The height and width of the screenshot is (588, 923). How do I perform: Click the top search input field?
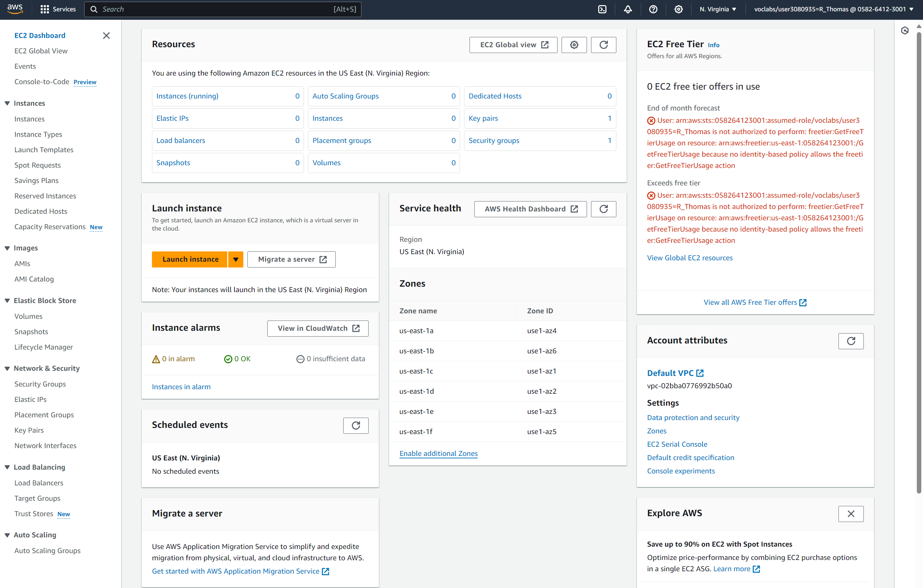point(223,9)
